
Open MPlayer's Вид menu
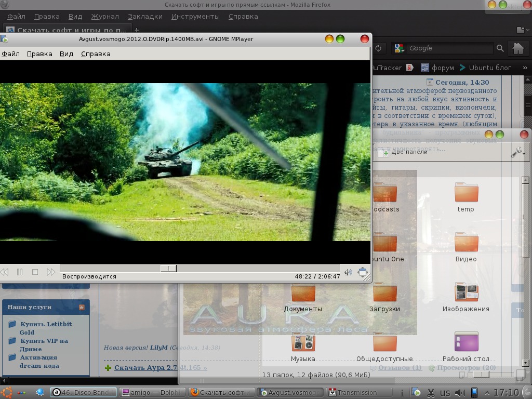66,54
